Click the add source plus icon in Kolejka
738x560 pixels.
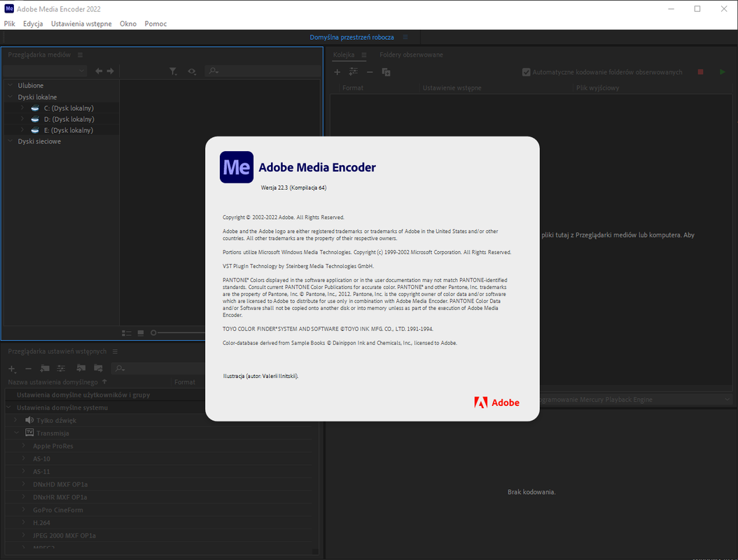pyautogui.click(x=337, y=72)
